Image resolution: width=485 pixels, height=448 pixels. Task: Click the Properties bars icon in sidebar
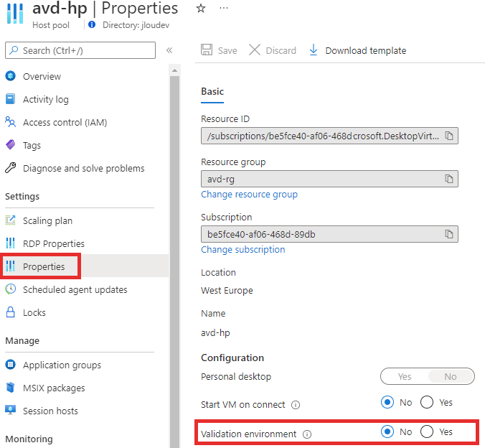[11, 266]
